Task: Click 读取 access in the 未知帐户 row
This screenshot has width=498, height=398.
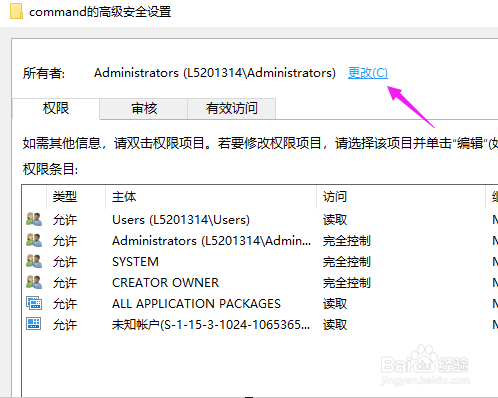Action: [335, 324]
